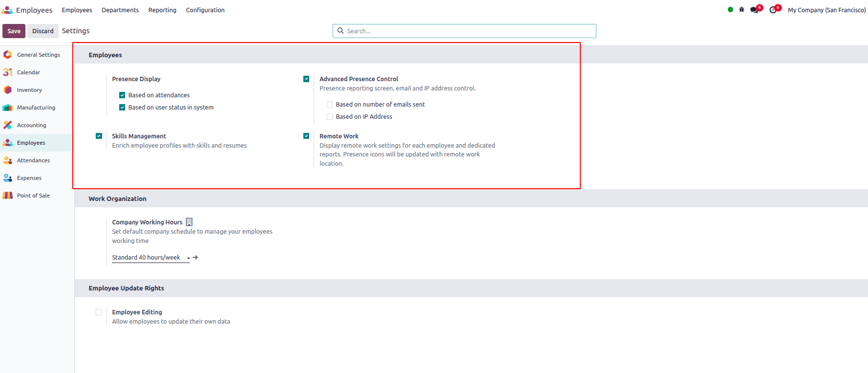Click the Employees app logo icon

(7, 10)
